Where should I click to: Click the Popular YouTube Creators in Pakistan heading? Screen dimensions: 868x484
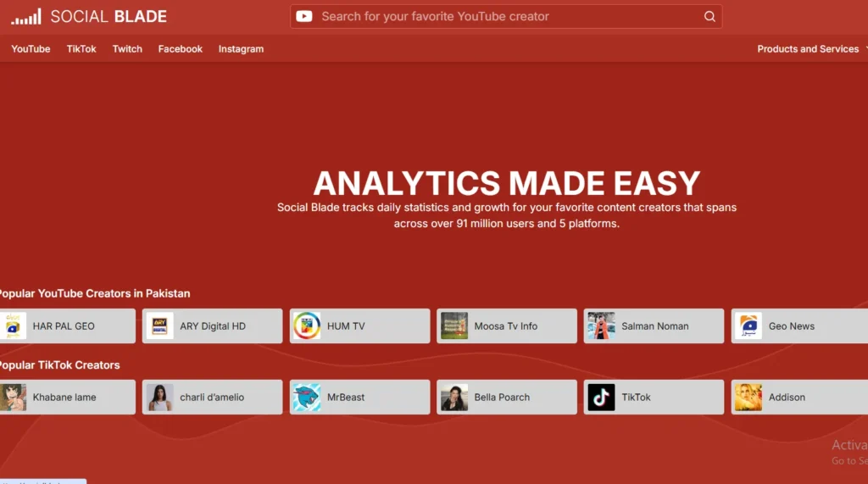(x=95, y=293)
